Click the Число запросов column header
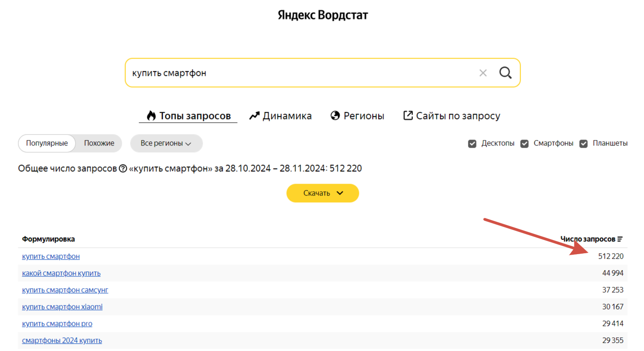Image resolution: width=644 pixels, height=351 pixels. tap(588, 239)
